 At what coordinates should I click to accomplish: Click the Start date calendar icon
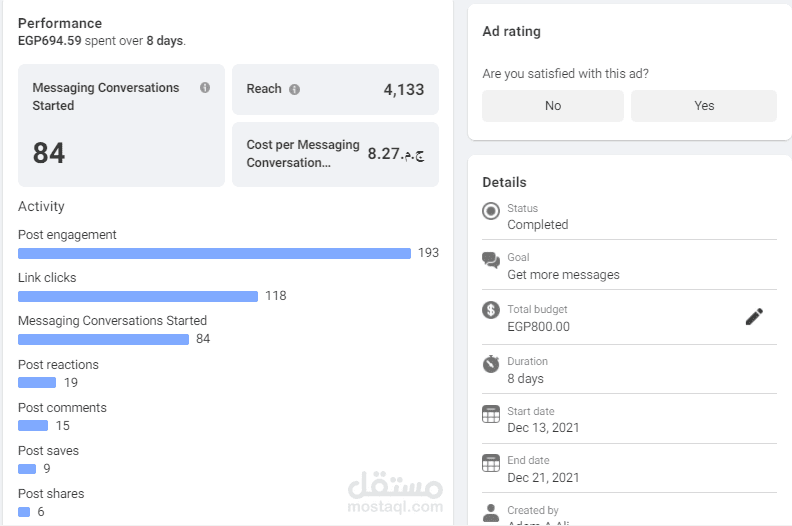point(491,414)
